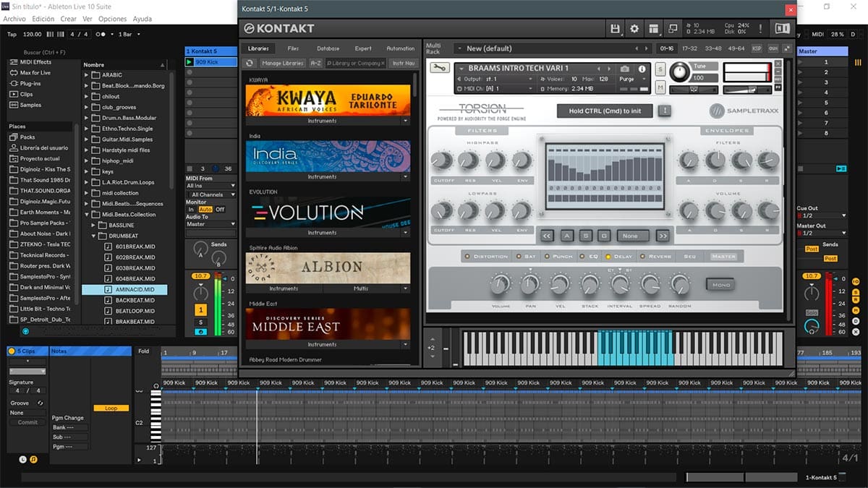The height and width of the screenshot is (488, 868).
Task: Open Audio To Master dropdown
Action: click(210, 224)
